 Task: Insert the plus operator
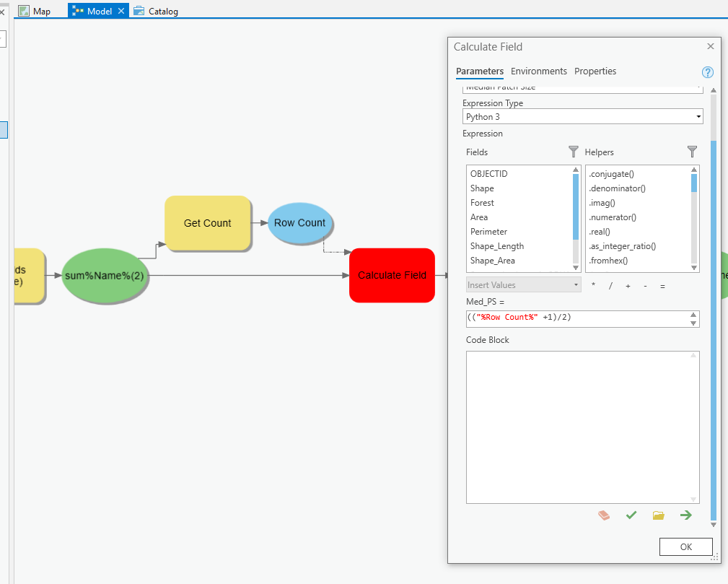628,286
